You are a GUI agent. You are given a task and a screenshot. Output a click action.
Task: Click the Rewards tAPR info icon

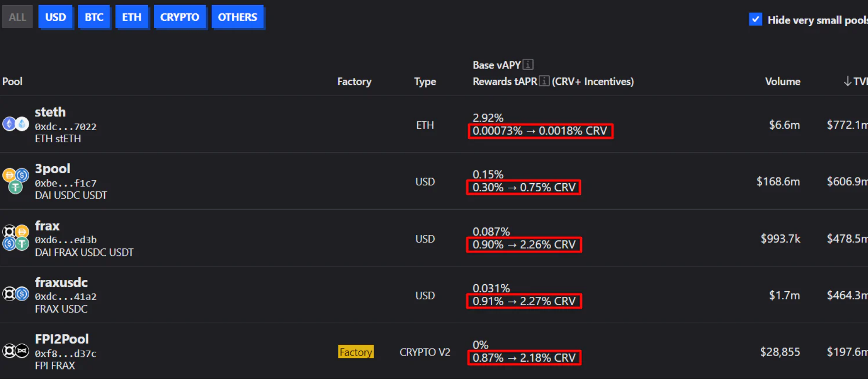click(544, 81)
